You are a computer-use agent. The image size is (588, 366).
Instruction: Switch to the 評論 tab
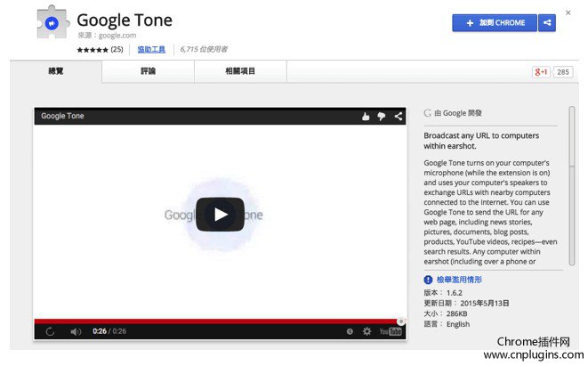(149, 71)
